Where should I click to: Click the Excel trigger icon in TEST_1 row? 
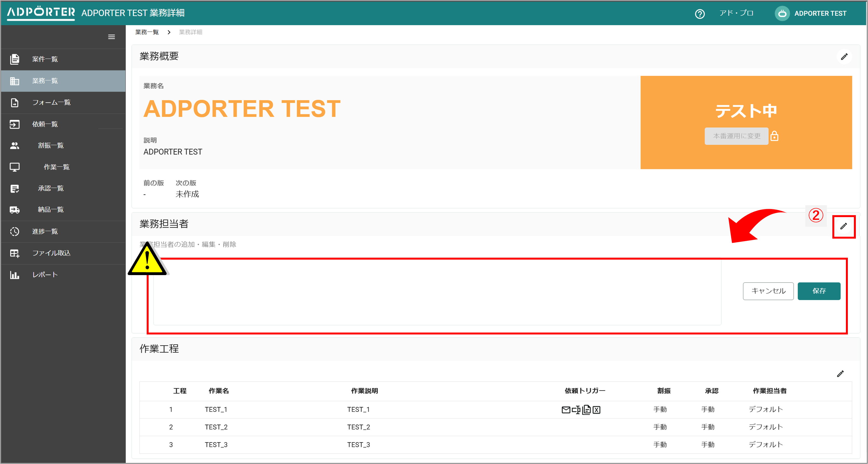point(596,410)
